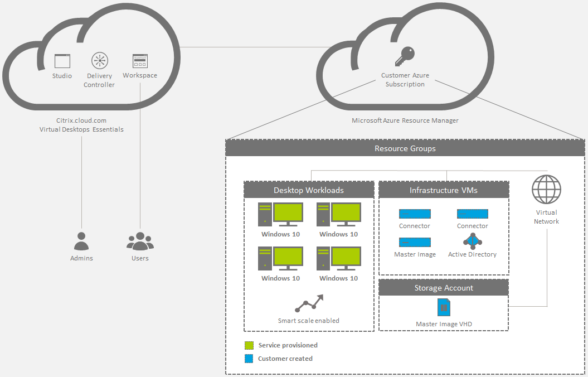Click "Microsoft Azure Resource Manager" caption

pos(405,120)
